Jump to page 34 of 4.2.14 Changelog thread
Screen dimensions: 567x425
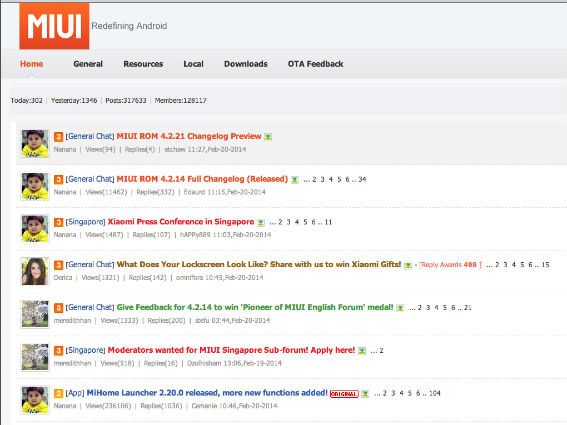(x=362, y=179)
